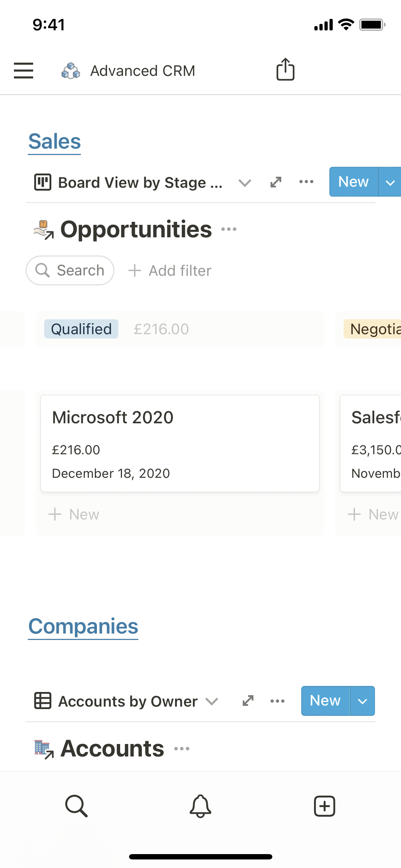The width and height of the screenshot is (401, 868).
Task: Open menu beside Opportunities title
Action: tap(229, 229)
